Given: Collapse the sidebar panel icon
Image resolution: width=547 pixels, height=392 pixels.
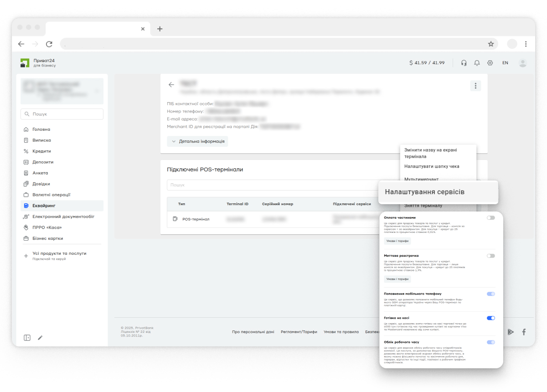Looking at the screenshot, I should [27, 338].
